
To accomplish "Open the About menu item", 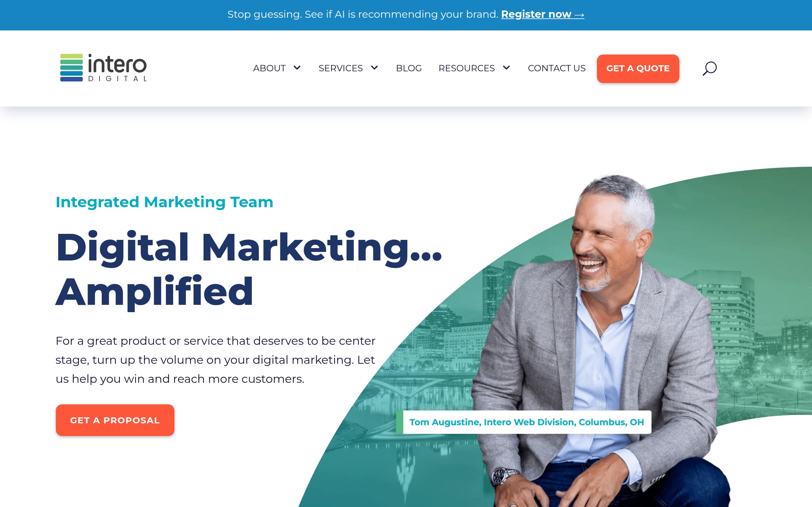I will pos(269,68).
